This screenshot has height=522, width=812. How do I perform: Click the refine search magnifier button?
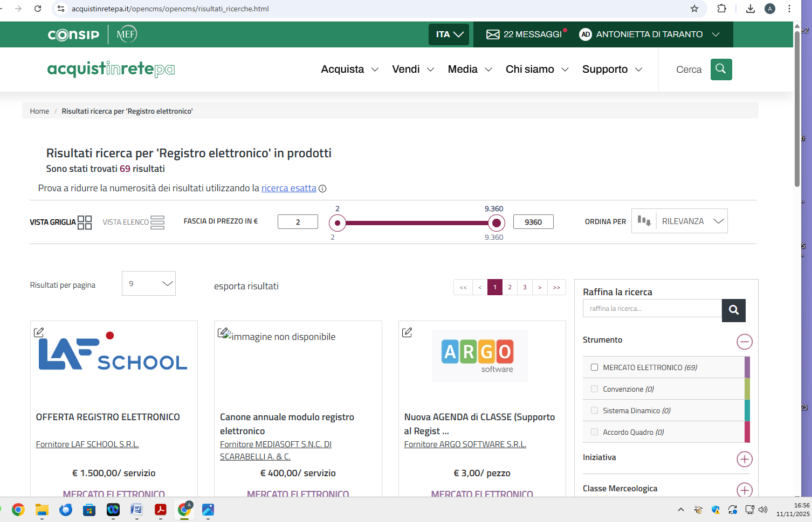pos(733,310)
